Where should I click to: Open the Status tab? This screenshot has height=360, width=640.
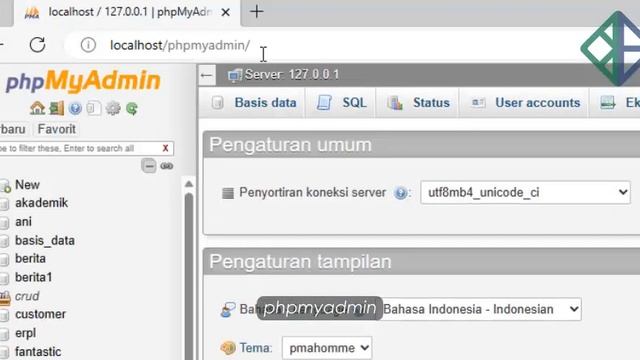[418, 102]
